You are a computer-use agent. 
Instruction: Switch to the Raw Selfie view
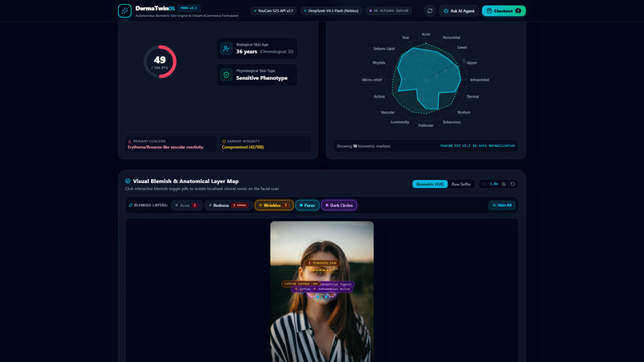461,184
